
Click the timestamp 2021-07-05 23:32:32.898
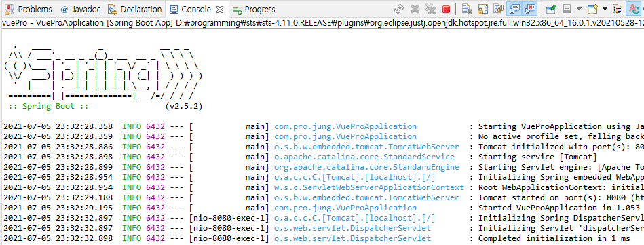58,238
